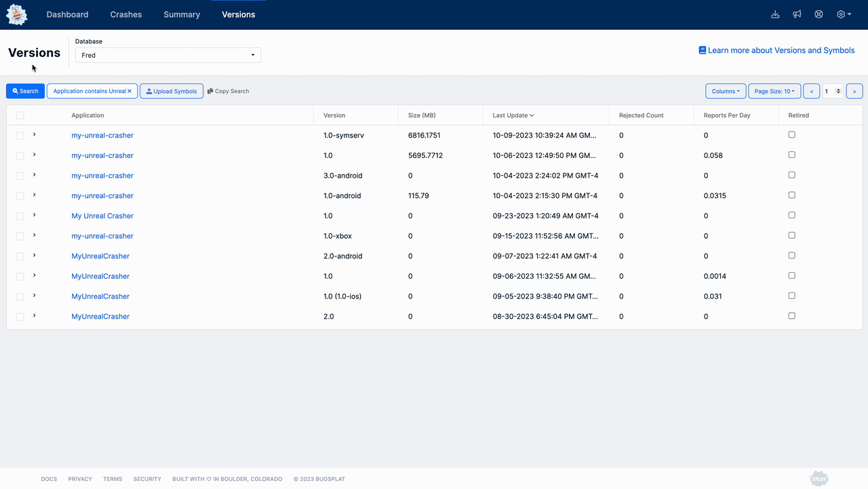868x489 pixels.
Task: Go to the next page of results
Action: (854, 91)
